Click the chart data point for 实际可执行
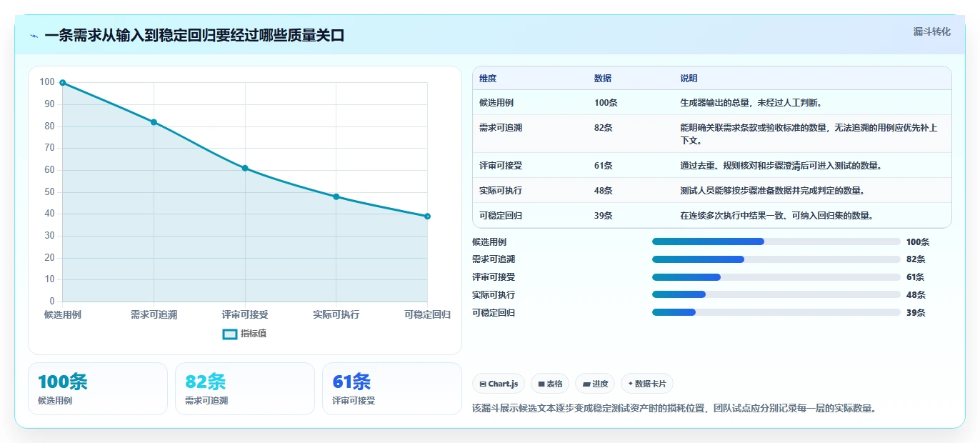 tap(336, 196)
